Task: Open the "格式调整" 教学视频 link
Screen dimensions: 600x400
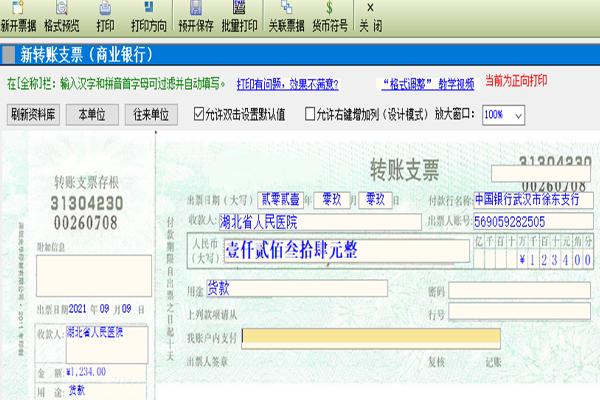Action: pyautogui.click(x=428, y=84)
